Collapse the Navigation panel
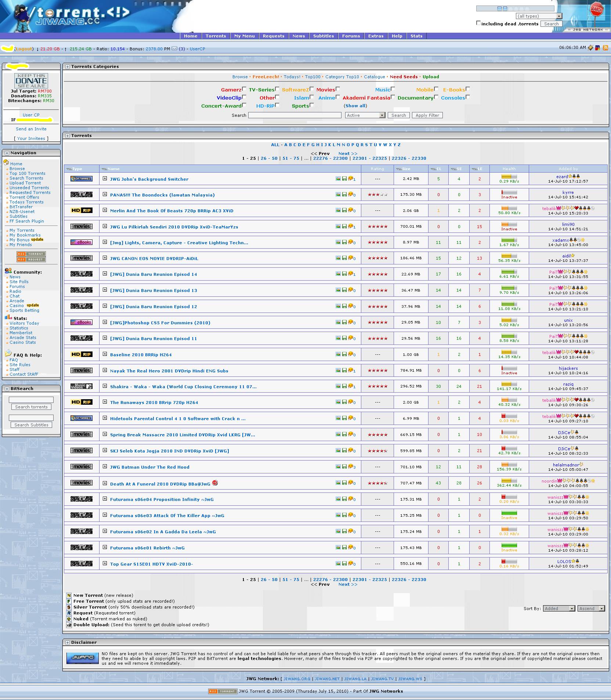 click(7, 153)
